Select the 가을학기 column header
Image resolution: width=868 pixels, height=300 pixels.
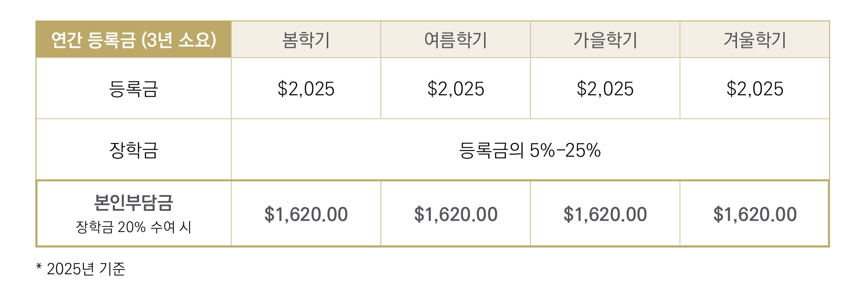[x=605, y=40]
